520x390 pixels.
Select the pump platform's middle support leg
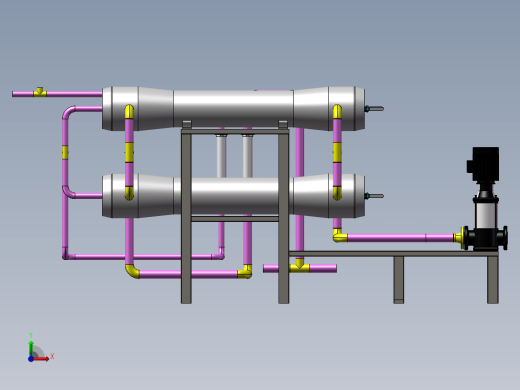tap(399, 280)
